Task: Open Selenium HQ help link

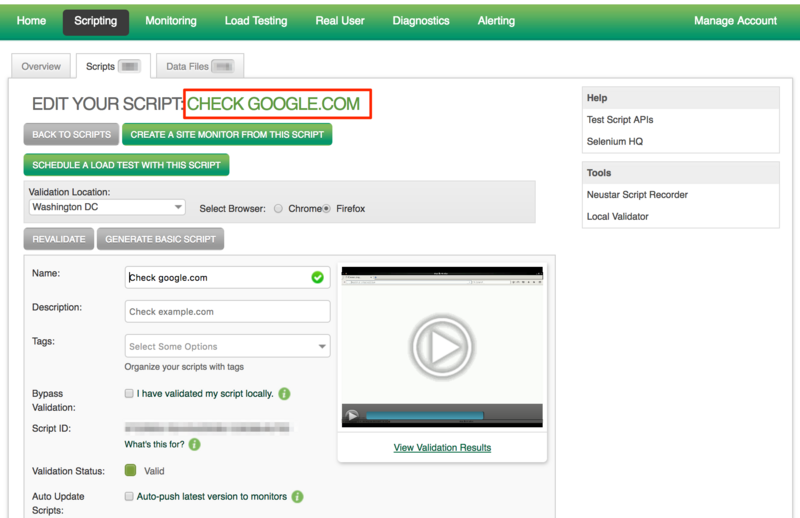Action: [x=615, y=141]
